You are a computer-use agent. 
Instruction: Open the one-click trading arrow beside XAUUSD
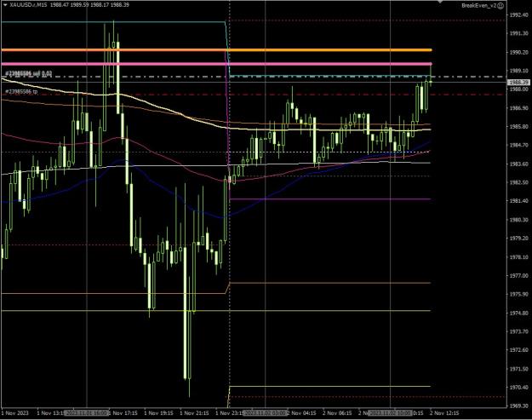click(5, 5)
